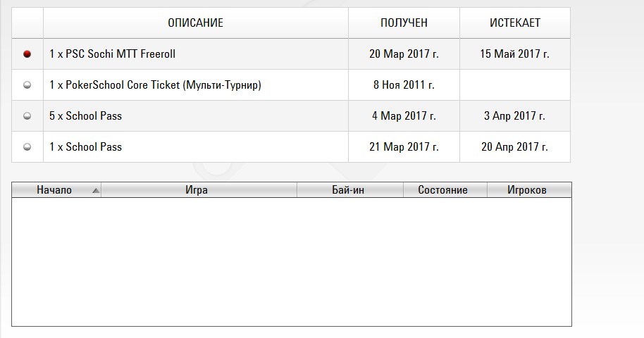Select the PokerSchool Core Ticket radio button
The height and width of the screenshot is (338, 644).
pyautogui.click(x=27, y=85)
